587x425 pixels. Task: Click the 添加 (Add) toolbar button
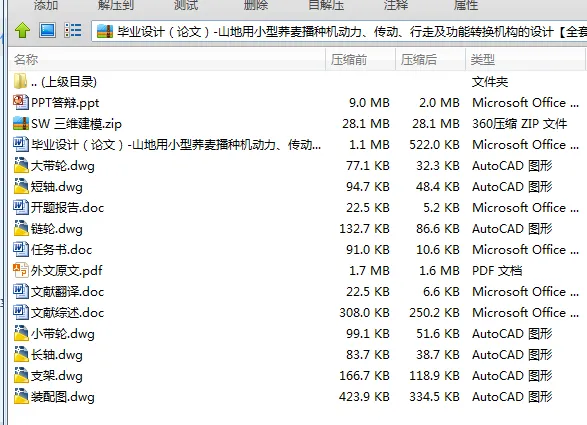point(45,5)
